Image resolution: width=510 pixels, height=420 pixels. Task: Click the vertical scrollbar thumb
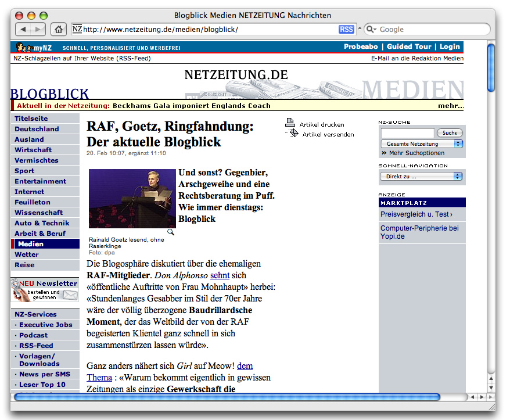491,68
